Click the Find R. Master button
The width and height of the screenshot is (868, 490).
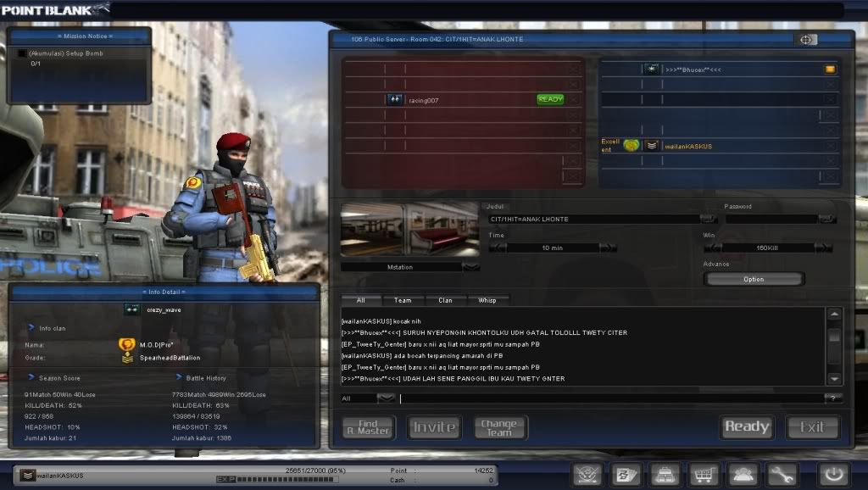click(x=369, y=427)
